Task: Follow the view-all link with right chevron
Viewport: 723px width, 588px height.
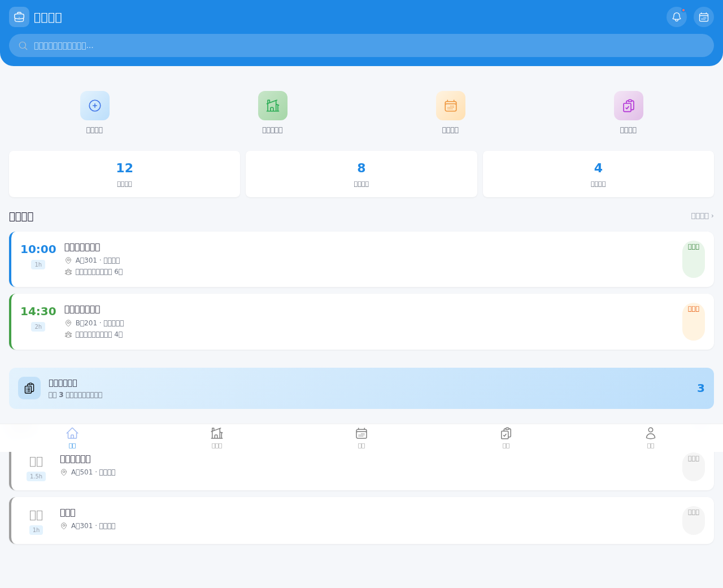Action: (702, 216)
